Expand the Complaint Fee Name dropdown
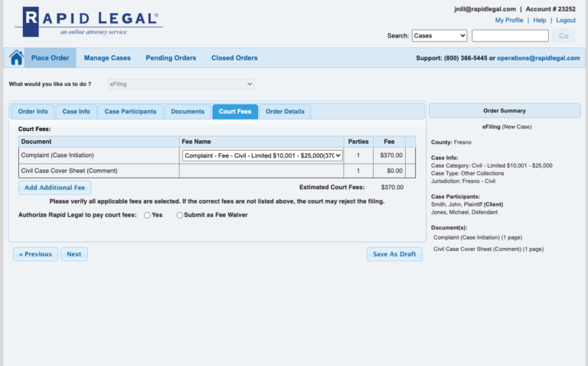 click(x=262, y=155)
